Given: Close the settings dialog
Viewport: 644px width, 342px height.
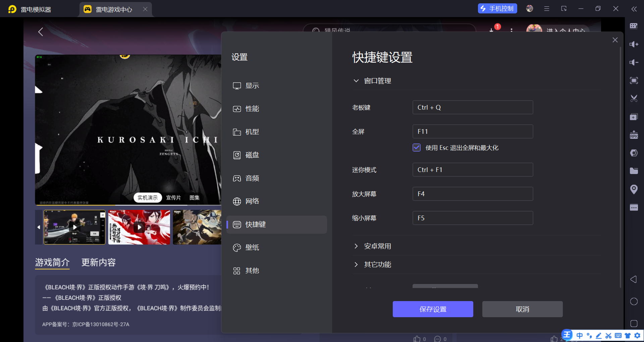Looking at the screenshot, I should (x=615, y=40).
